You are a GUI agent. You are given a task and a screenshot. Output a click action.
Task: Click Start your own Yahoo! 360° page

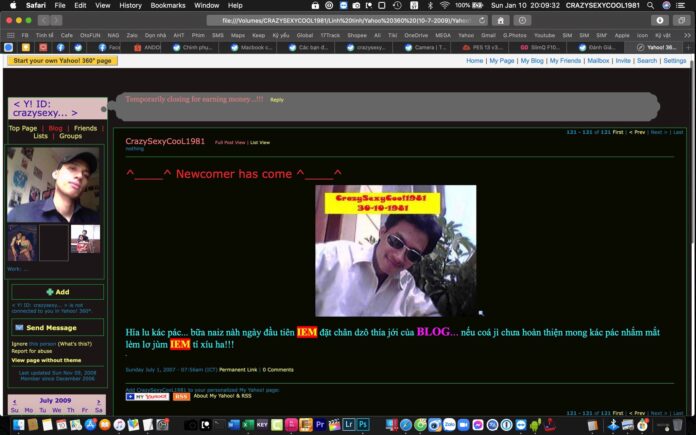point(62,61)
